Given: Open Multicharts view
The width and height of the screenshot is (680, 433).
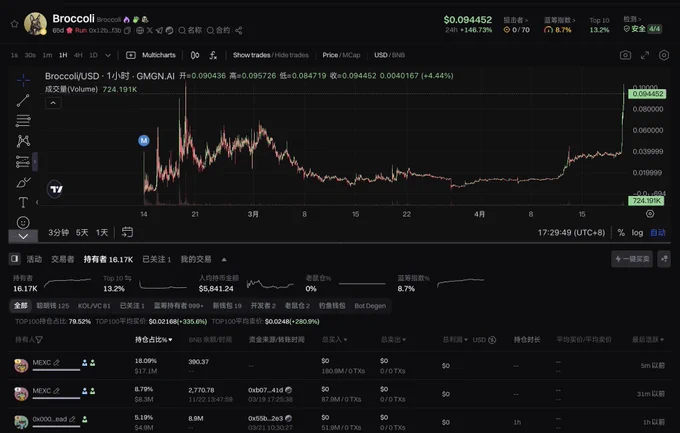Looking at the screenshot, I should tap(151, 55).
